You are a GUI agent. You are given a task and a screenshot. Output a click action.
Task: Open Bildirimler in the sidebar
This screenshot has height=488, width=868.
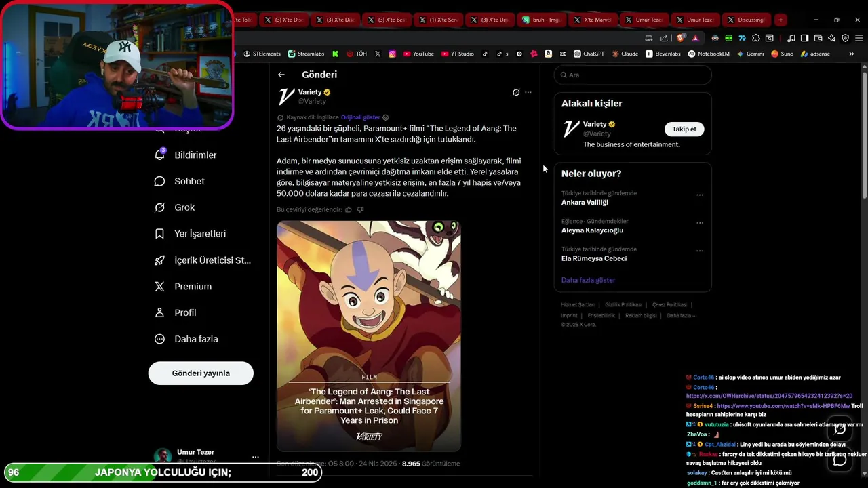coord(186,155)
